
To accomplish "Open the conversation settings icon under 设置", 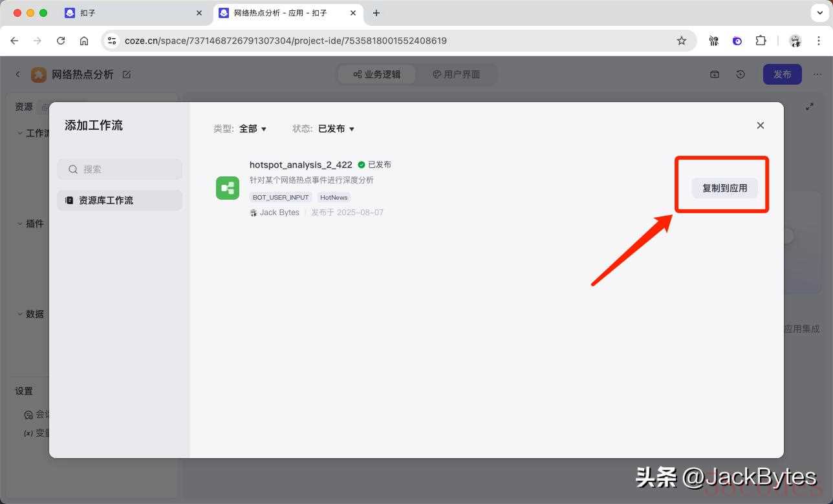I will (x=28, y=415).
